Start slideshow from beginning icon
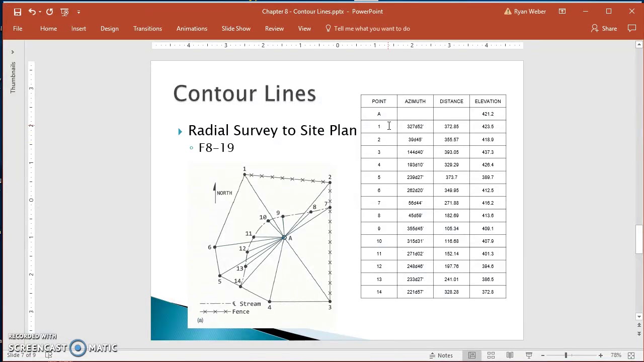 pyautogui.click(x=64, y=12)
